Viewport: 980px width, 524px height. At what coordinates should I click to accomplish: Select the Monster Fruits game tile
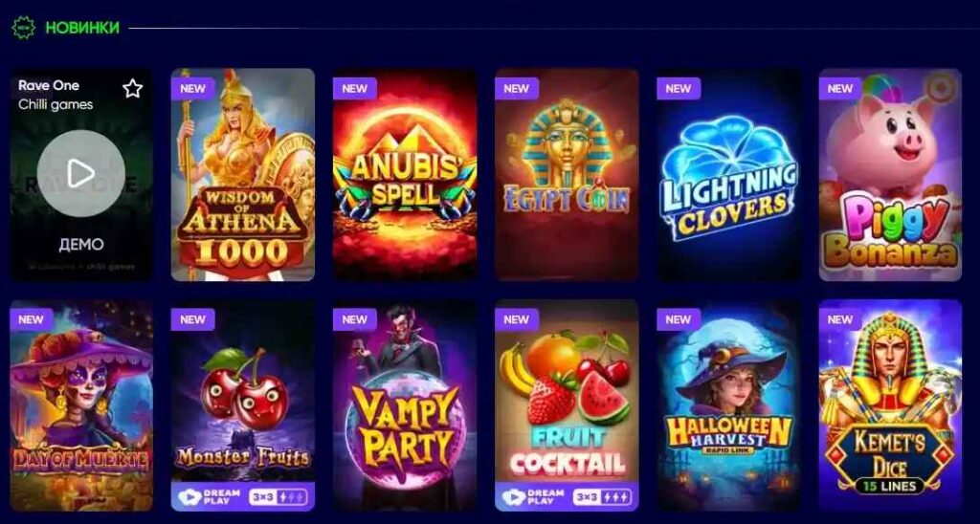243,405
